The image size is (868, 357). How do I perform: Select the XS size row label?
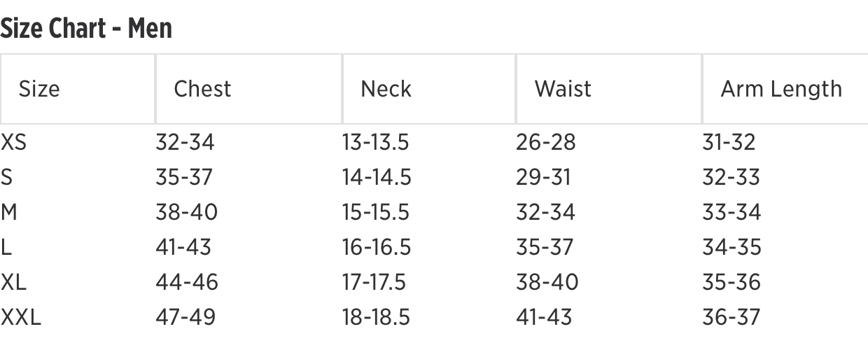click(13, 142)
